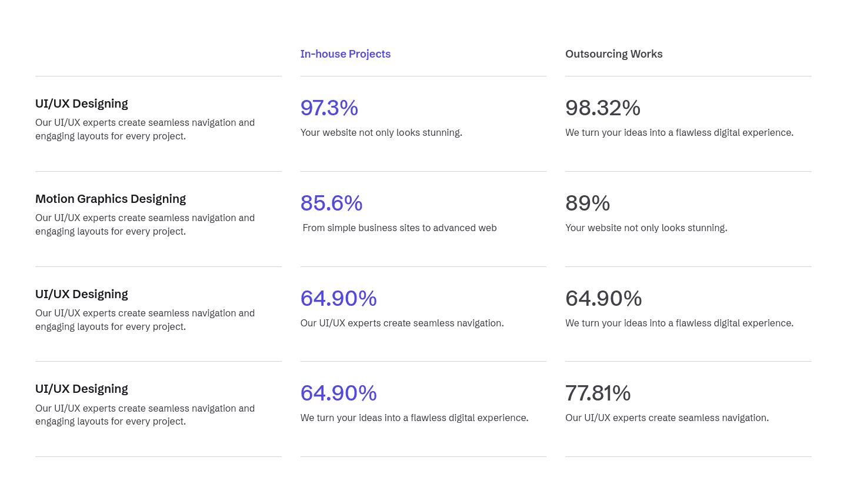Click the 97.3% in-house statistic
Screen dimensions: 847x504
coord(329,108)
